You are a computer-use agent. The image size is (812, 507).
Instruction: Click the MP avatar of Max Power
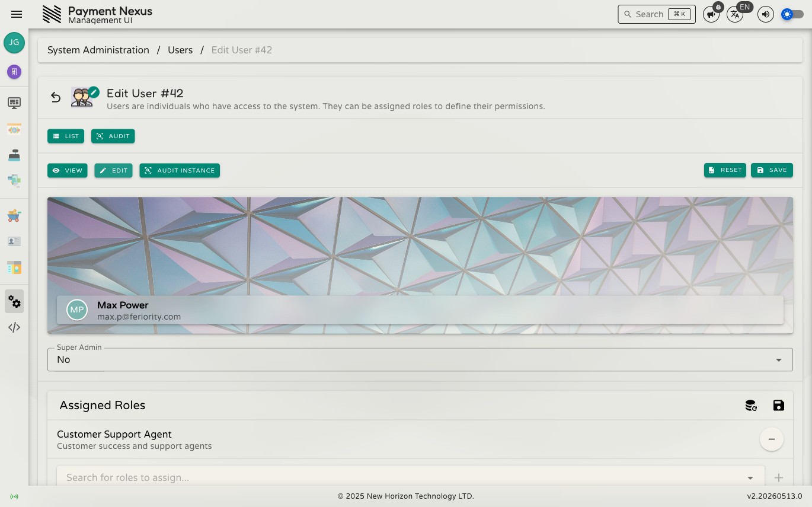[77, 310]
